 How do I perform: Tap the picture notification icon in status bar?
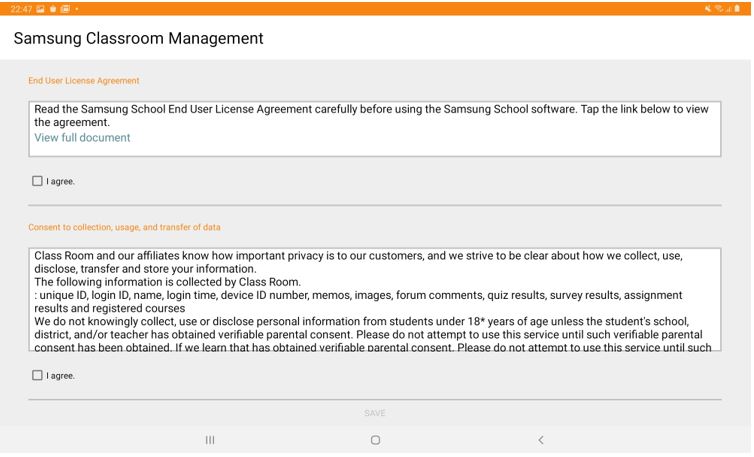click(40, 8)
